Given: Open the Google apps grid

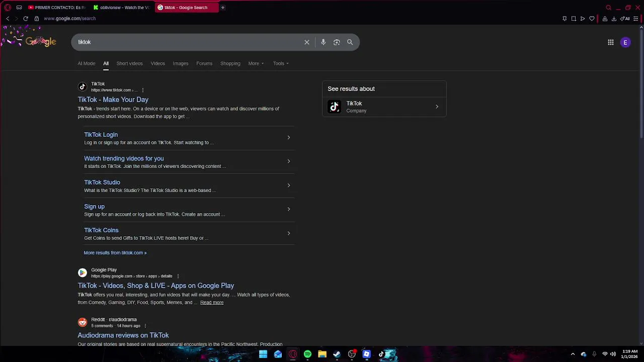Looking at the screenshot, I should coord(611,43).
